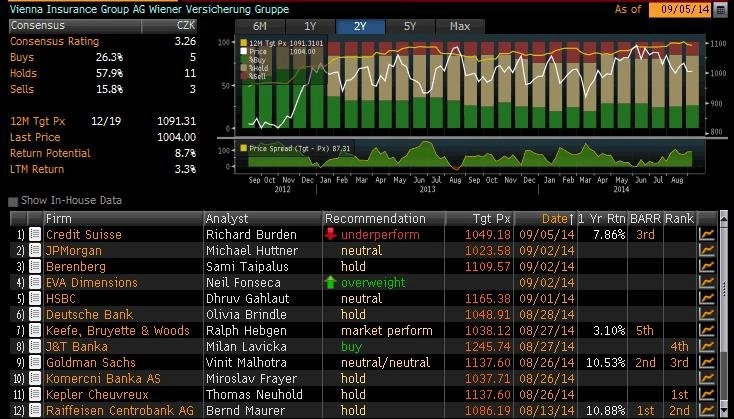The width and height of the screenshot is (734, 419).
Task: Select the underperform recommendation cell
Action: pyautogui.click(x=384, y=235)
